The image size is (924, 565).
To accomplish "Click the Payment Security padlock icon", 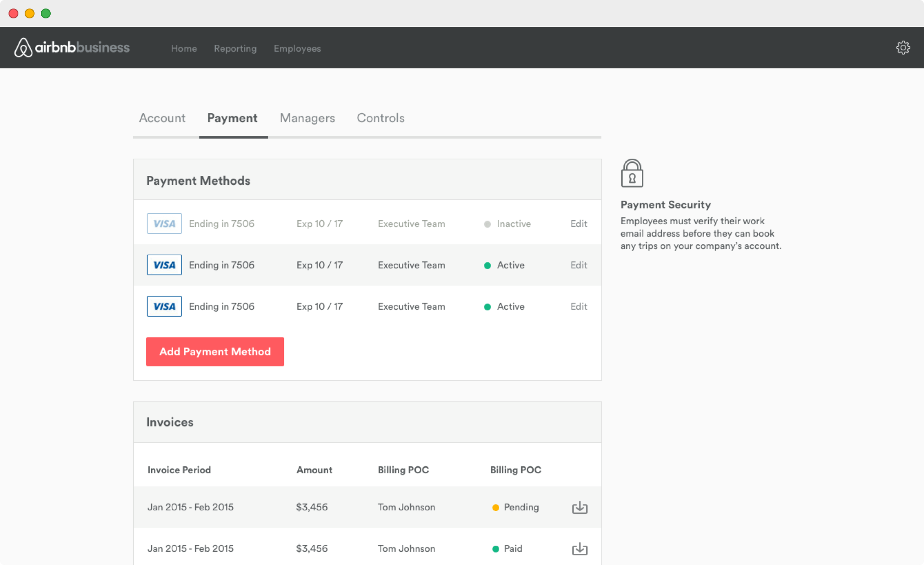I will (x=632, y=173).
